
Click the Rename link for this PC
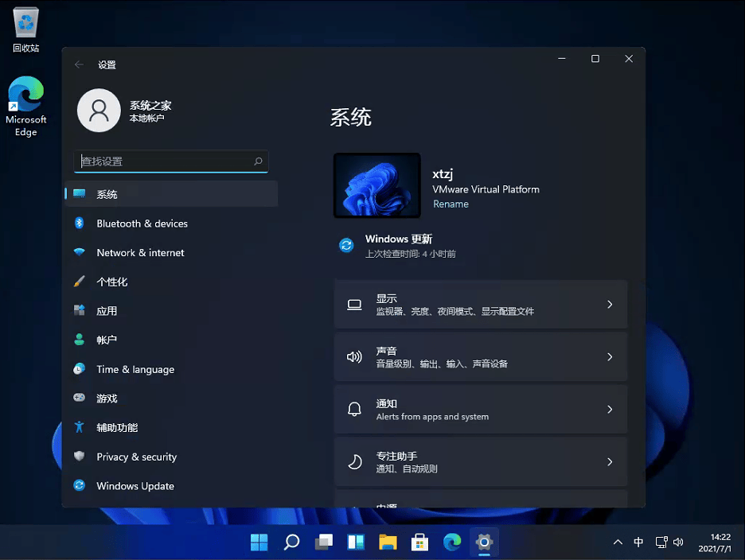pos(451,204)
